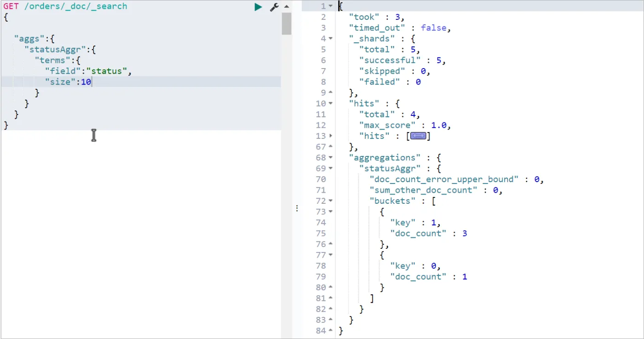This screenshot has width=644, height=339.
Task: Click line number 70 in the gutter
Action: 321,179
